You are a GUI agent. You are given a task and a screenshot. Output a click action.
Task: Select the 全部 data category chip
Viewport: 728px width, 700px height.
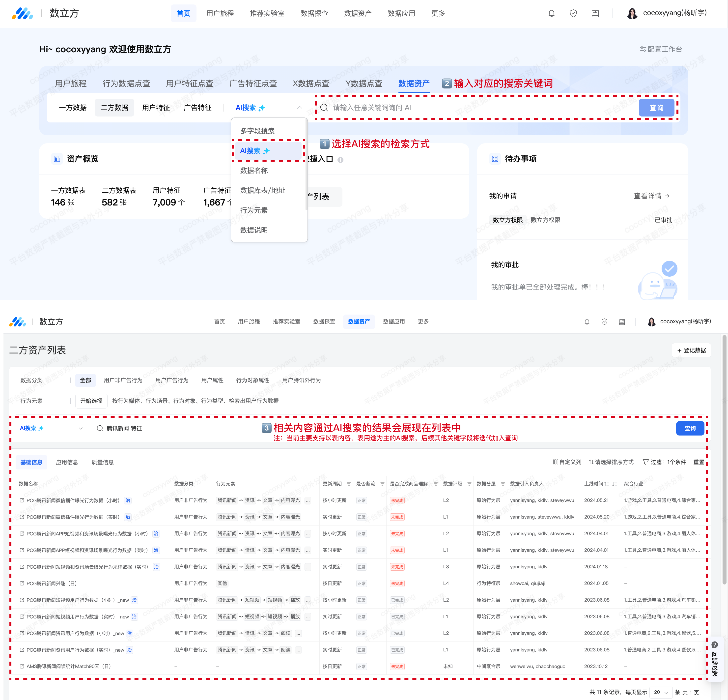pos(85,380)
